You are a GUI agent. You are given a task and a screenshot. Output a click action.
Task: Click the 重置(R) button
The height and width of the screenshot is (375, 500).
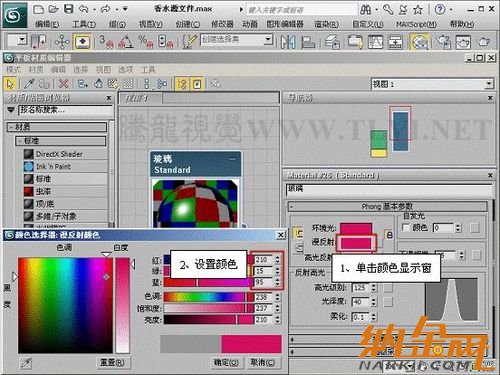point(113,362)
